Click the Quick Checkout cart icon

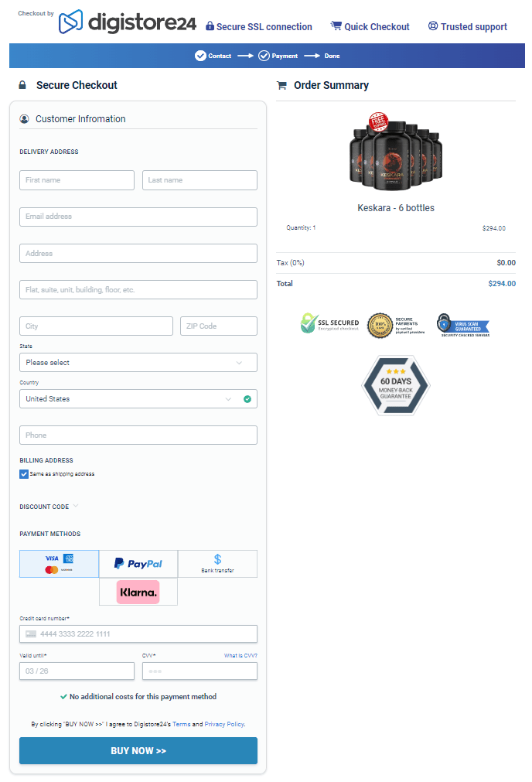pyautogui.click(x=336, y=26)
